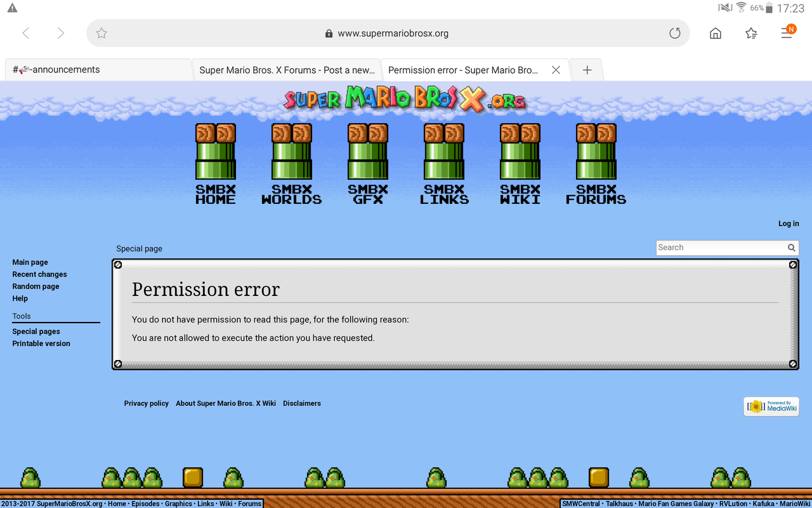
Task: Tap the Wi-Fi status icon
Action: (741, 8)
